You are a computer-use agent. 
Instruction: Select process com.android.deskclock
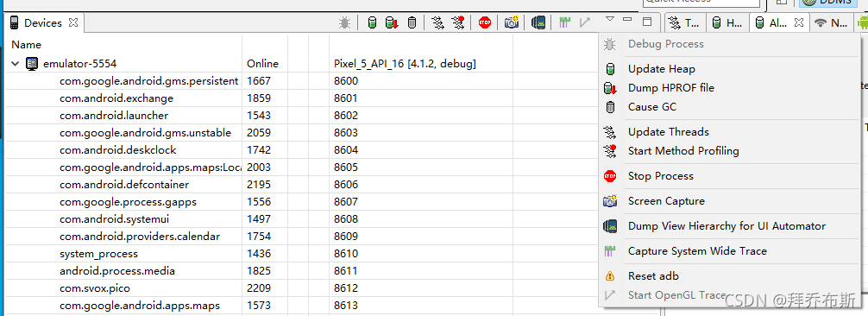[118, 149]
